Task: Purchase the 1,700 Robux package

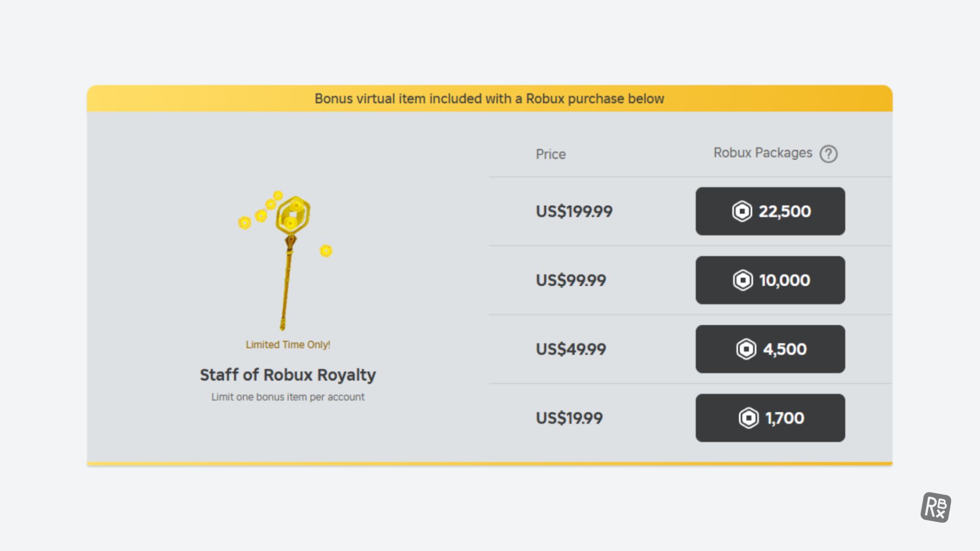Action: [770, 418]
